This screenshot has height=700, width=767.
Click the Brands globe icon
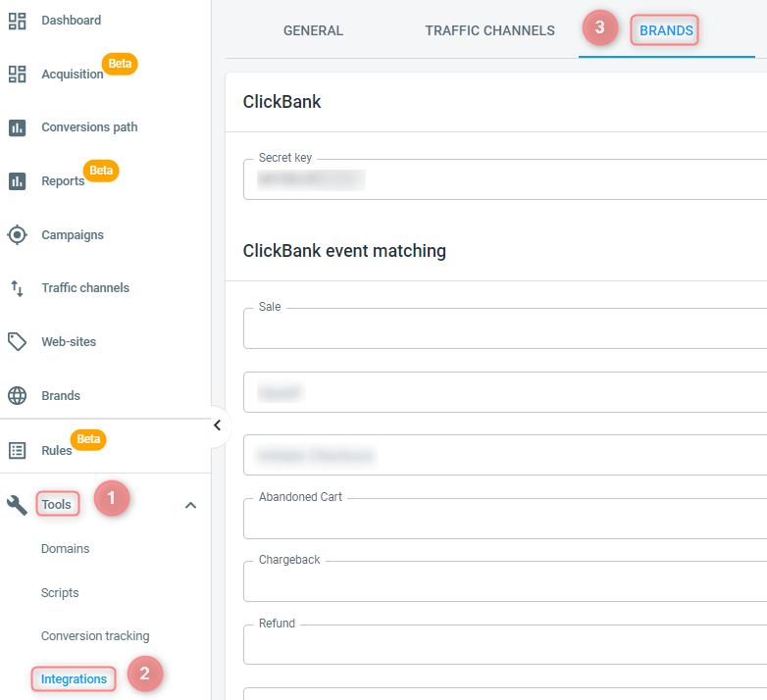[x=17, y=395]
